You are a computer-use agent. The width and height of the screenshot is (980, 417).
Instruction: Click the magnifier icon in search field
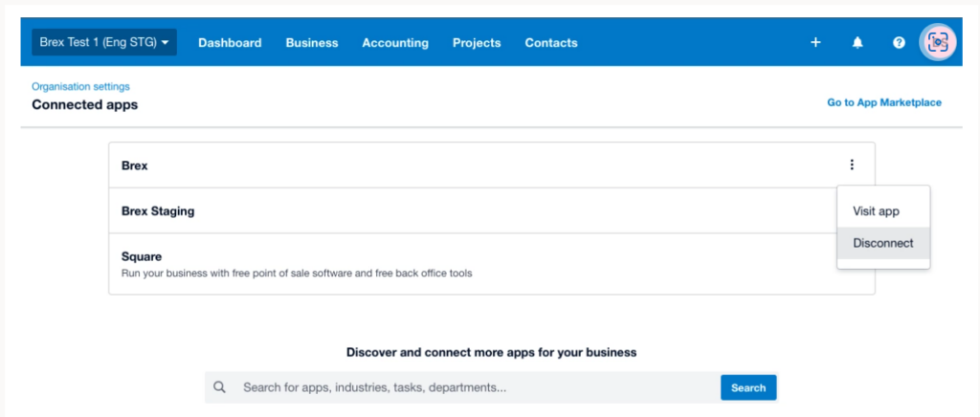[x=219, y=387]
